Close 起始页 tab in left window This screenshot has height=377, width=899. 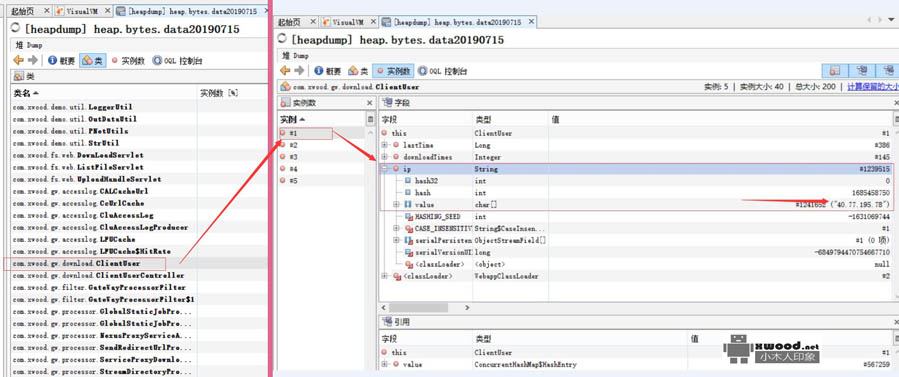coord(46,11)
